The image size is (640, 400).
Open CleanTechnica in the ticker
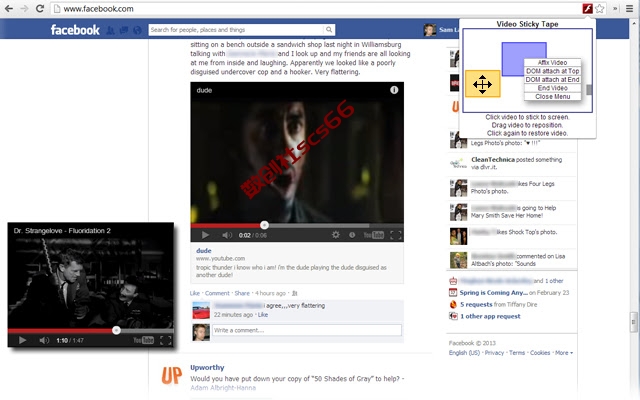[x=493, y=160]
